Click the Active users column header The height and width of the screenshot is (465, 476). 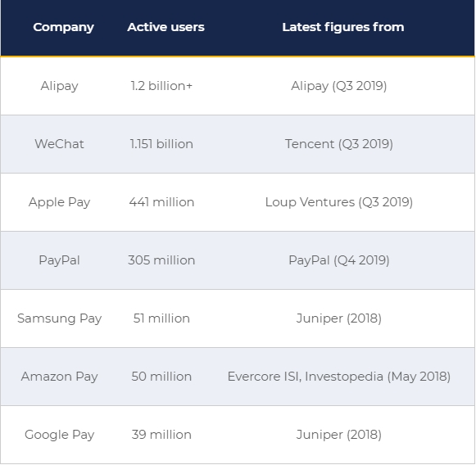click(165, 27)
